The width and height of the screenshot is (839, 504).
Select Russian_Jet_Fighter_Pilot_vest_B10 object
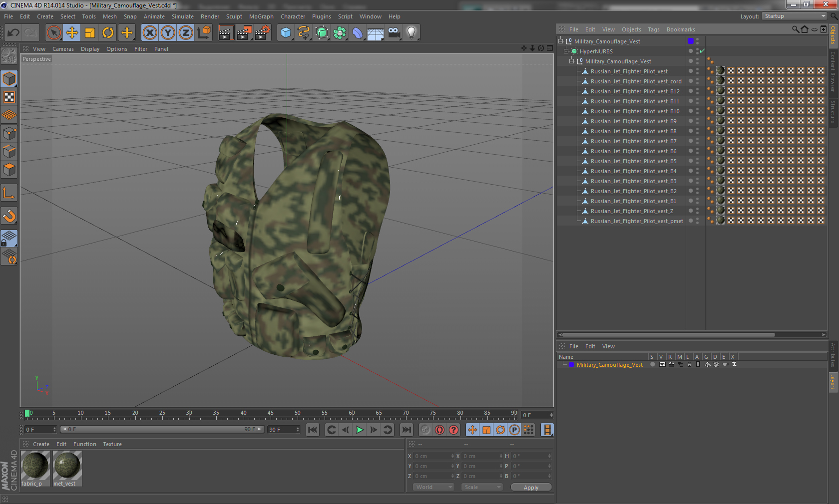pos(635,111)
